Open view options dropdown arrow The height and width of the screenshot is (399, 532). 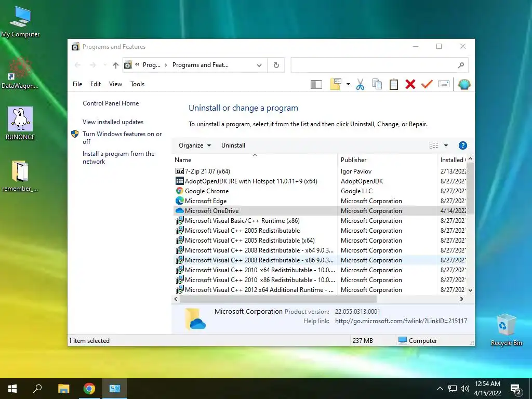click(x=446, y=145)
